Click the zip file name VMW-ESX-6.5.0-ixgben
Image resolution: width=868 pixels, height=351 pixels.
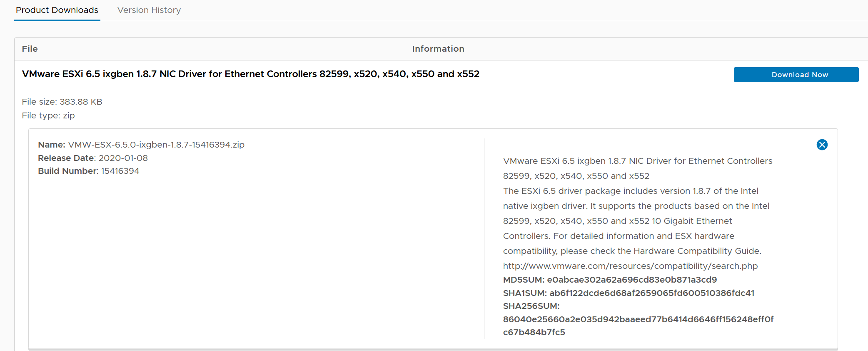point(156,145)
